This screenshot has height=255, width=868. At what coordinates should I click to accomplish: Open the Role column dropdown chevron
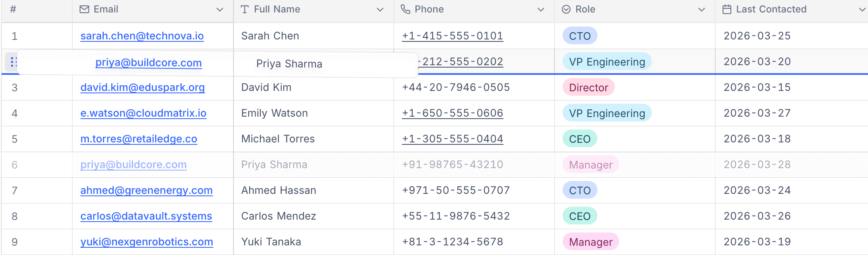click(x=702, y=10)
